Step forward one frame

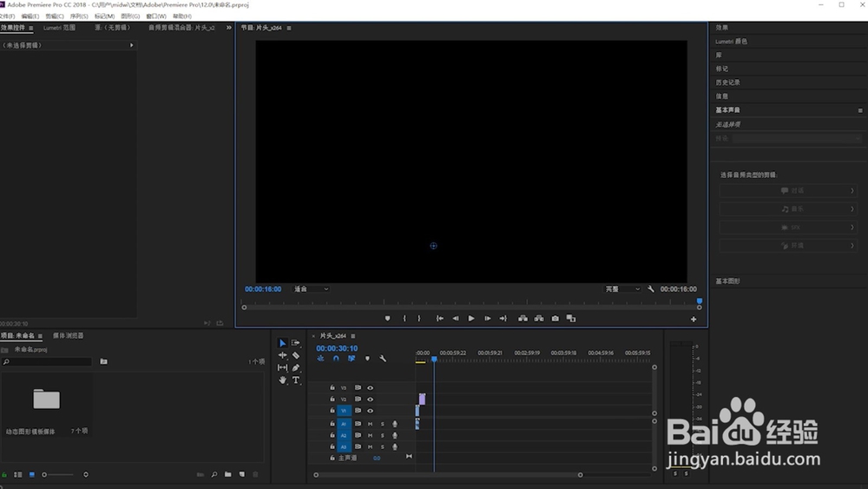pos(487,319)
